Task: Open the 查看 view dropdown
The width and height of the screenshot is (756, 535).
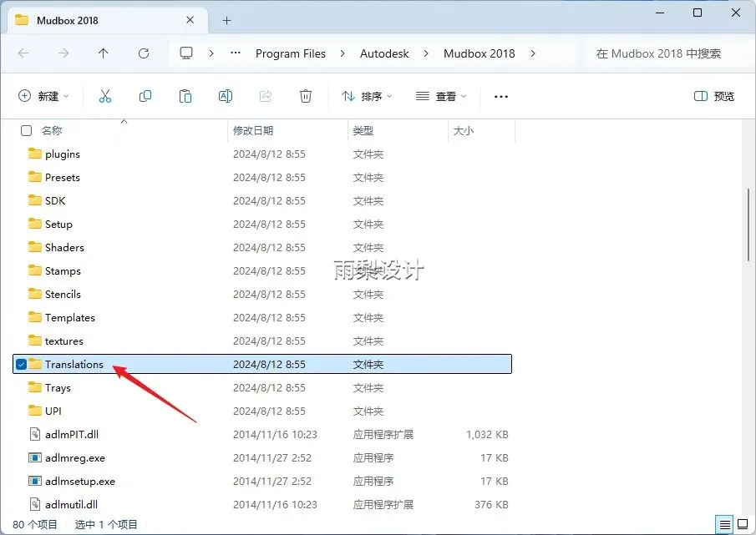Action: pos(441,96)
